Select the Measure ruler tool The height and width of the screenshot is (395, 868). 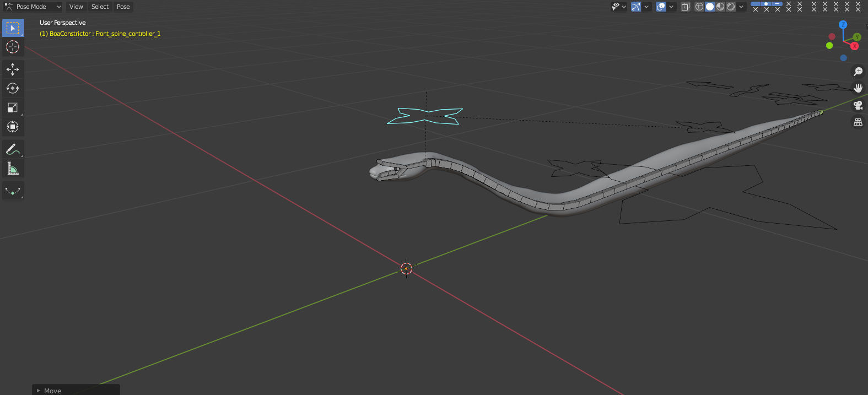(13, 169)
